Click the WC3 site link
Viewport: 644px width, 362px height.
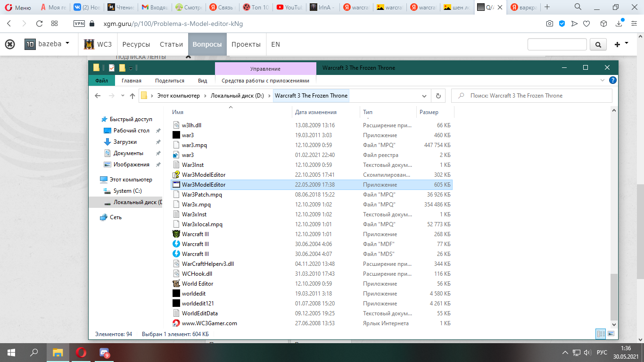pos(98,44)
